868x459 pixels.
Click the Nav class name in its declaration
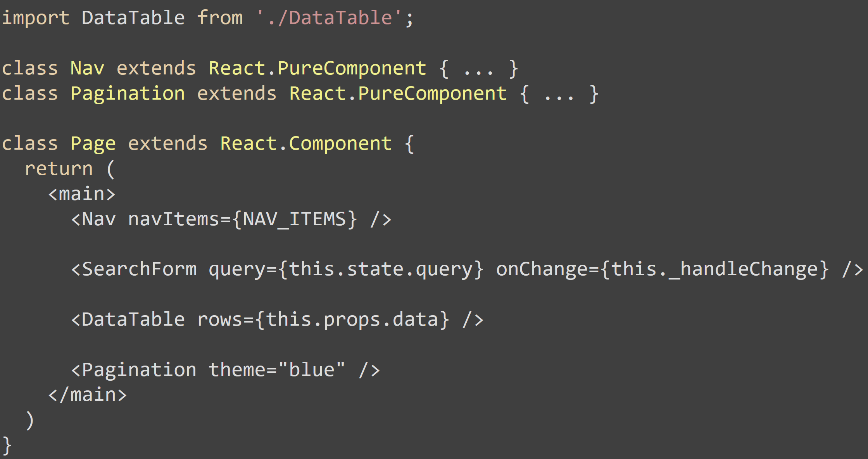pos(87,69)
